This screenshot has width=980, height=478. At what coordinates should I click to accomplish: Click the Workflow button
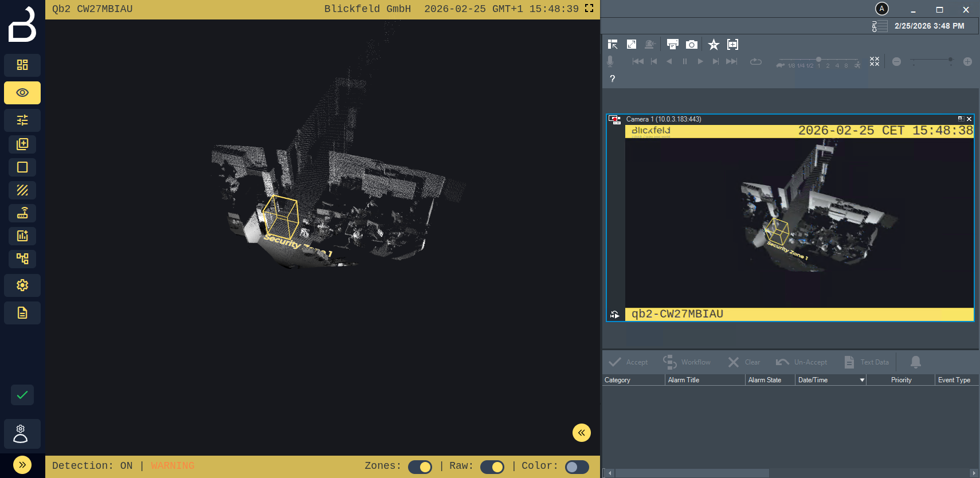click(687, 362)
